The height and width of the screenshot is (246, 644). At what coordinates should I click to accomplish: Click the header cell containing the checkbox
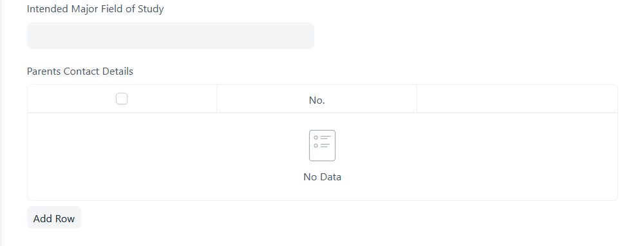pos(122,99)
